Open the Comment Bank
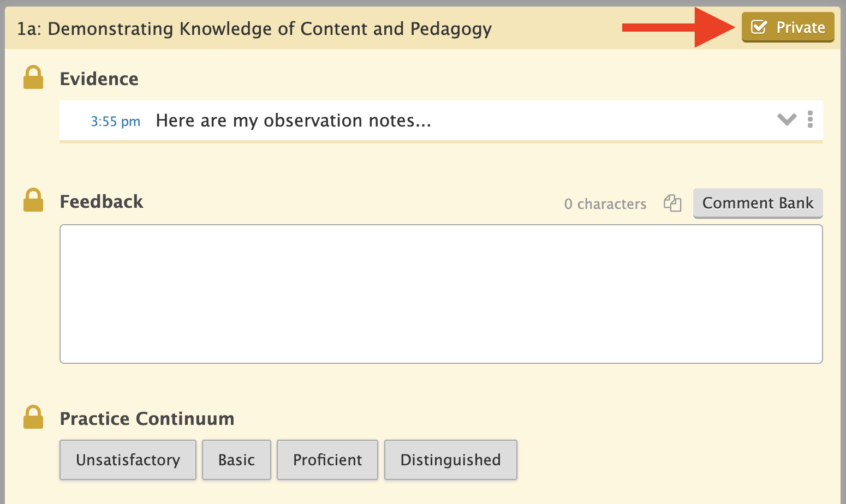Screen dimensions: 846x504 point(758,203)
